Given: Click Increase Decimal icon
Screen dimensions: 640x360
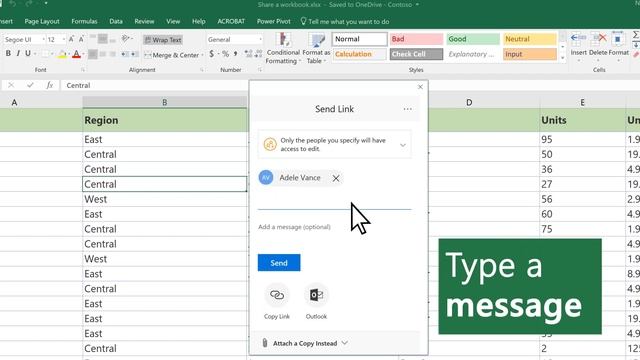Looking at the screenshot, I should 248,54.
